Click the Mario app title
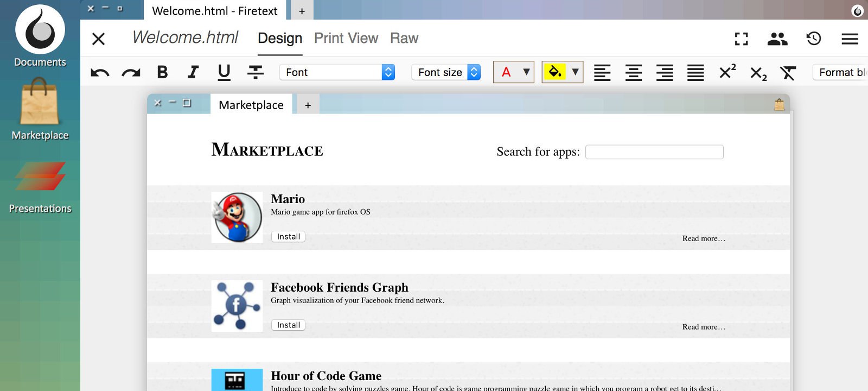Viewport: 868px width, 391px height. point(288,199)
